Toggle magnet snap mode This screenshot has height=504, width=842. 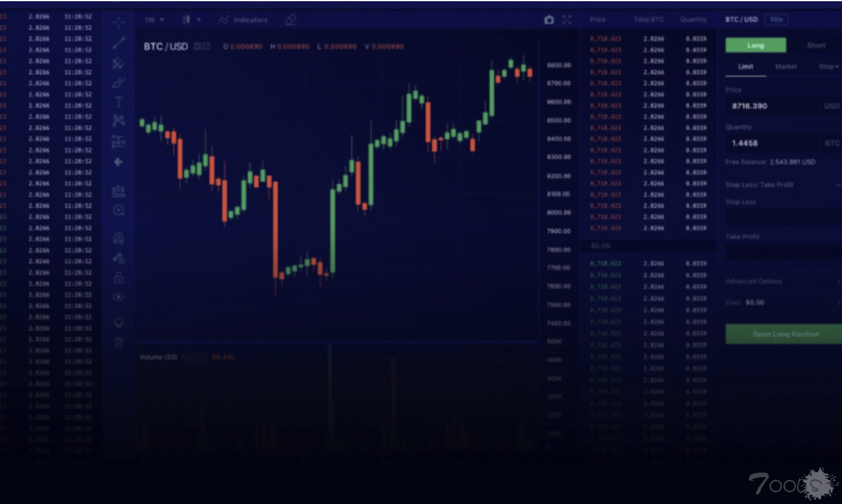tap(118, 238)
